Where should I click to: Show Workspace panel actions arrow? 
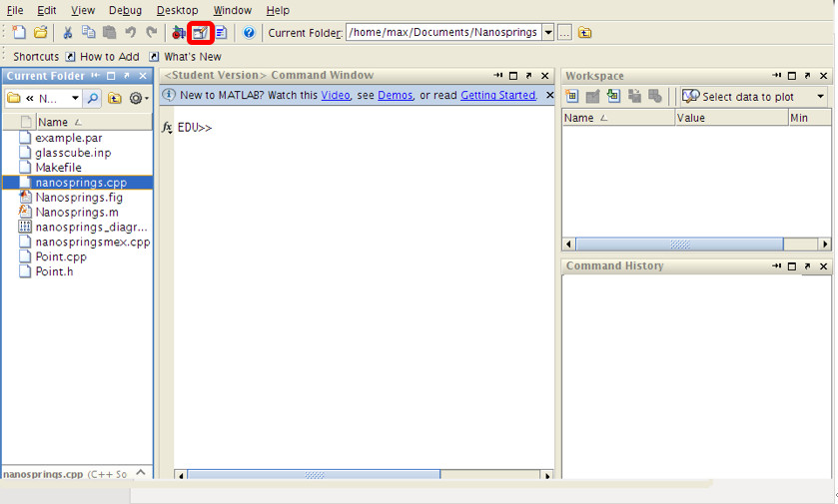(776, 75)
